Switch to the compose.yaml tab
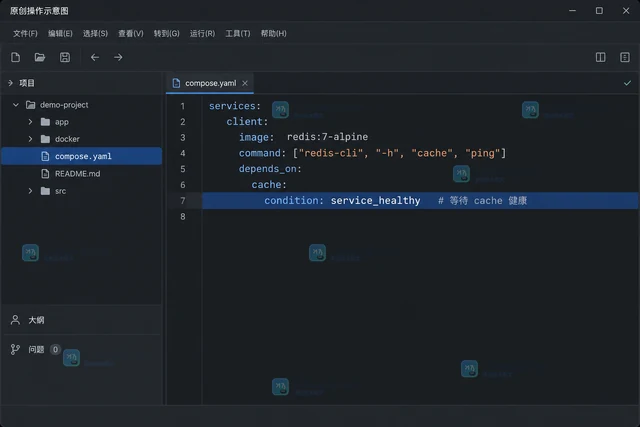 tap(210, 83)
